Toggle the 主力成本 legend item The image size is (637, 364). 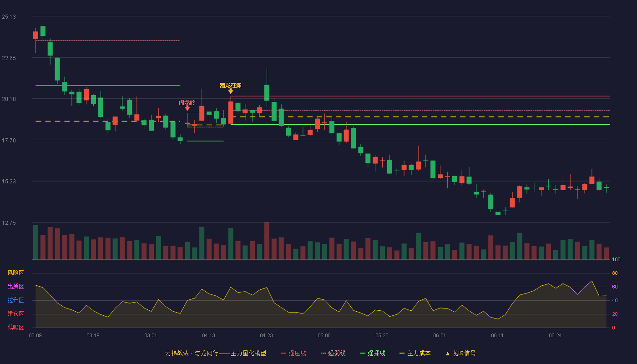[x=415, y=353]
